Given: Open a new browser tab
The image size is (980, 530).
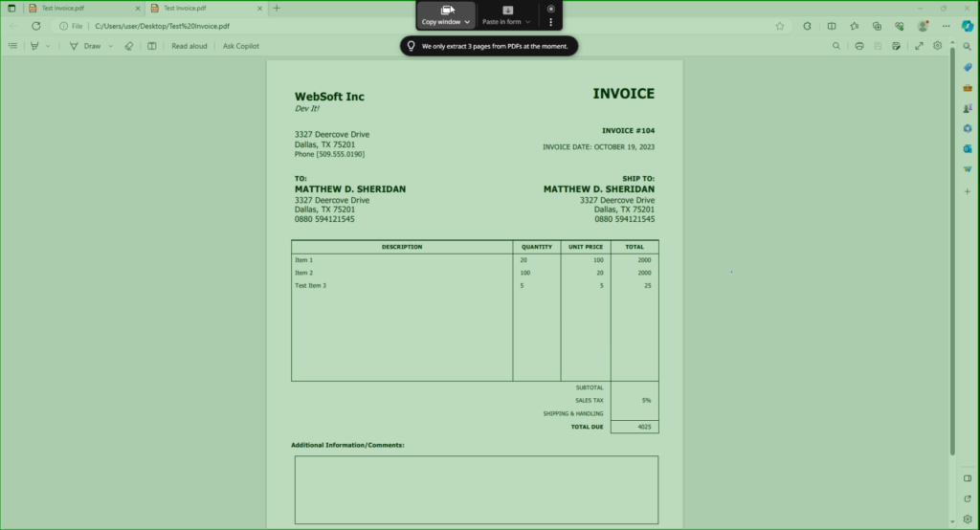Looking at the screenshot, I should coord(277,8).
